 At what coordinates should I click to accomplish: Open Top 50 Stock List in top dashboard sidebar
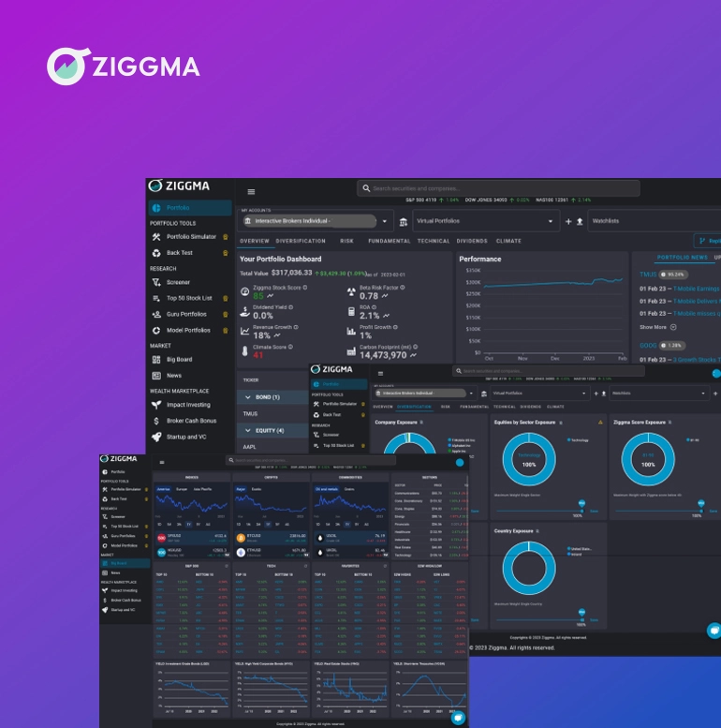pos(189,298)
